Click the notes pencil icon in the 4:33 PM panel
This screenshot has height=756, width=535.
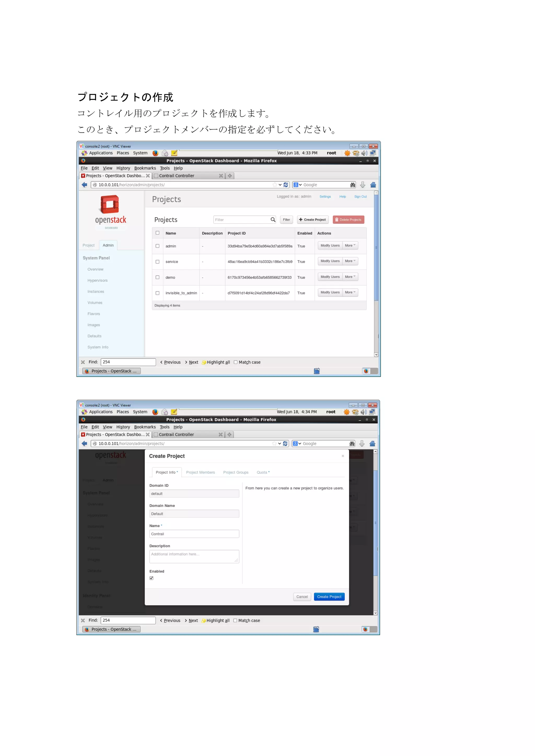174,153
